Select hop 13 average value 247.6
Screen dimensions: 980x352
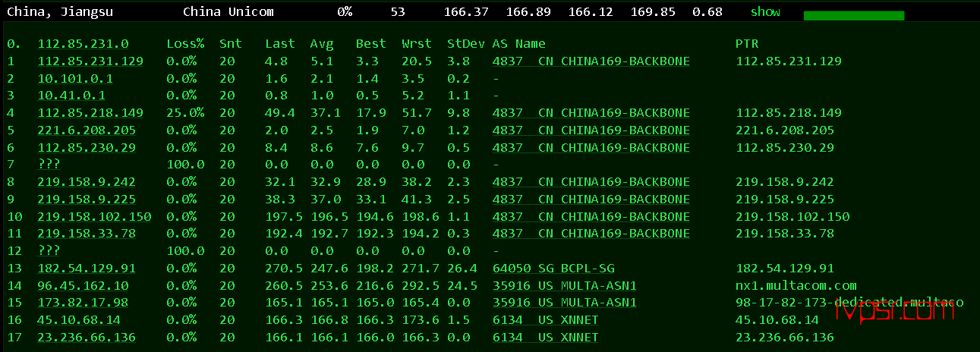329,268
